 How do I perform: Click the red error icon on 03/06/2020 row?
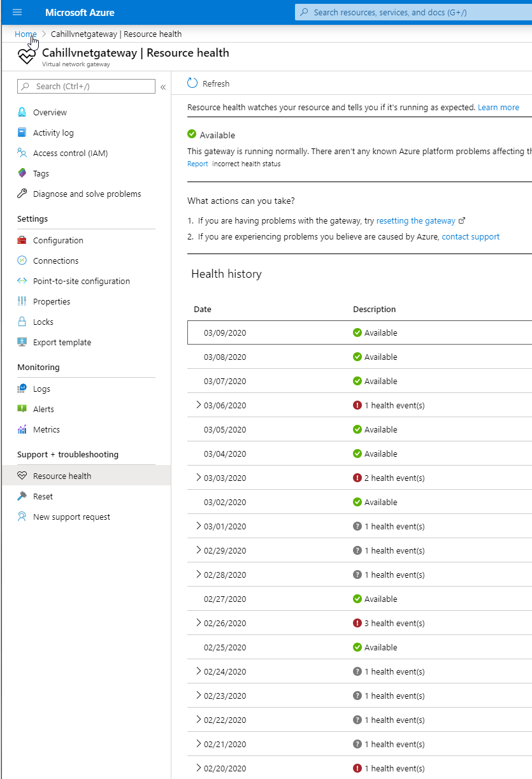pyautogui.click(x=357, y=405)
